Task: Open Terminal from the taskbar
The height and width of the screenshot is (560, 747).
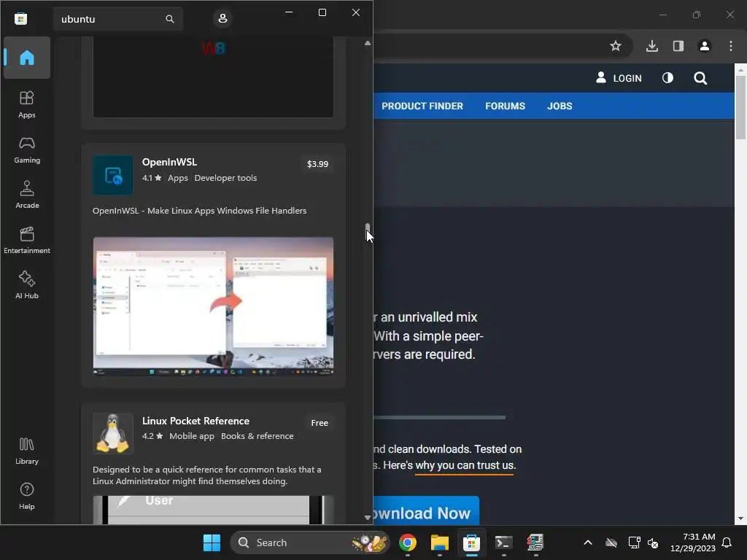Action: pyautogui.click(x=503, y=542)
